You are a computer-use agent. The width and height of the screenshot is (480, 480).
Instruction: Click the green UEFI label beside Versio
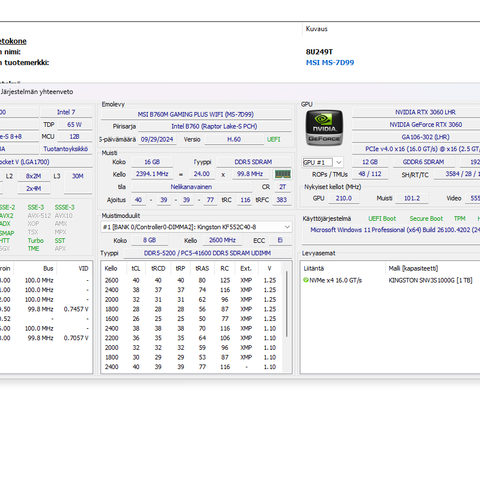273,139
